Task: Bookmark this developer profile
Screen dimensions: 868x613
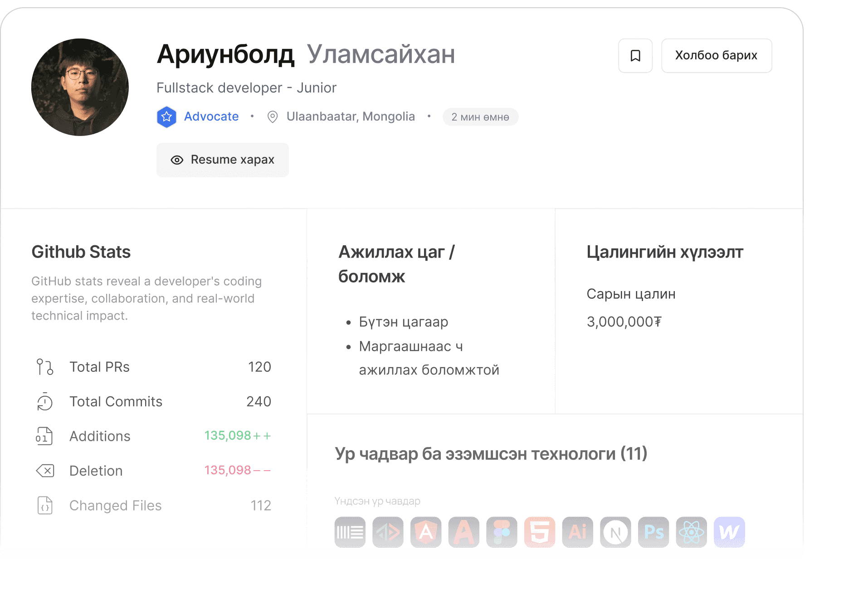Action: [x=635, y=56]
